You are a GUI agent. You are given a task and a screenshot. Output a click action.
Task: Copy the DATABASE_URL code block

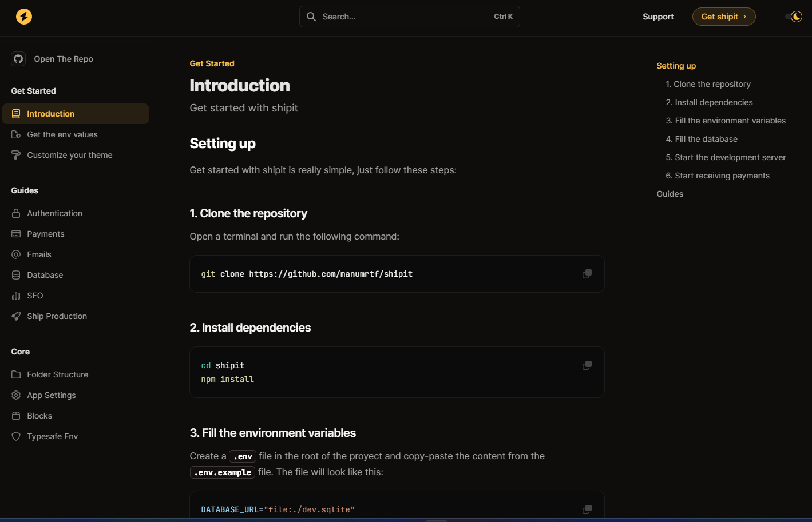[x=587, y=509]
